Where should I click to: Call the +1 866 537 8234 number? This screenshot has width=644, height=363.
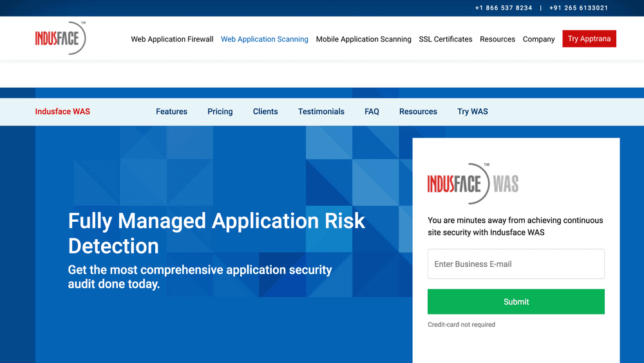(x=504, y=8)
